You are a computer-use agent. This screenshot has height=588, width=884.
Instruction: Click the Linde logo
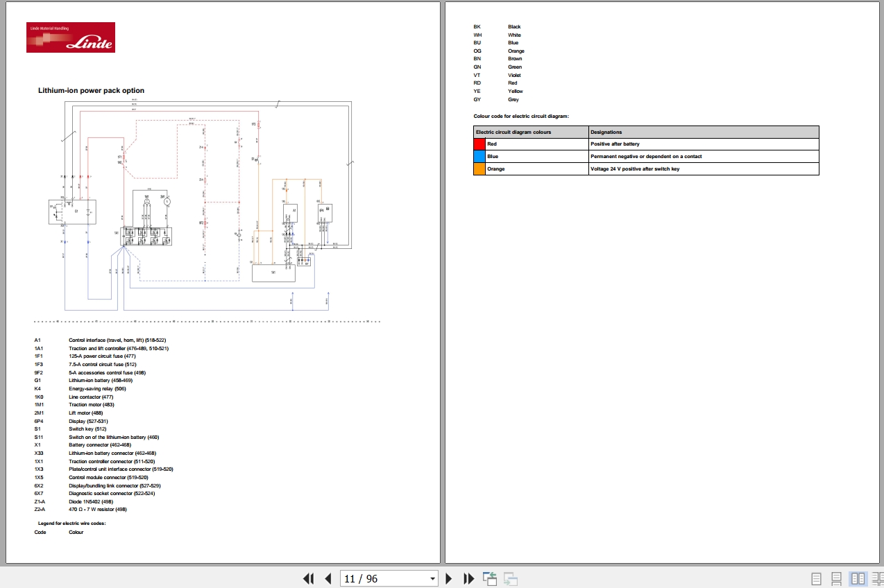coord(71,37)
